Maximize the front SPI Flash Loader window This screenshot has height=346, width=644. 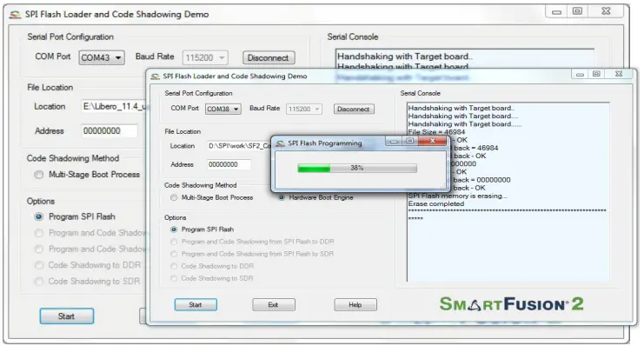(x=596, y=74)
